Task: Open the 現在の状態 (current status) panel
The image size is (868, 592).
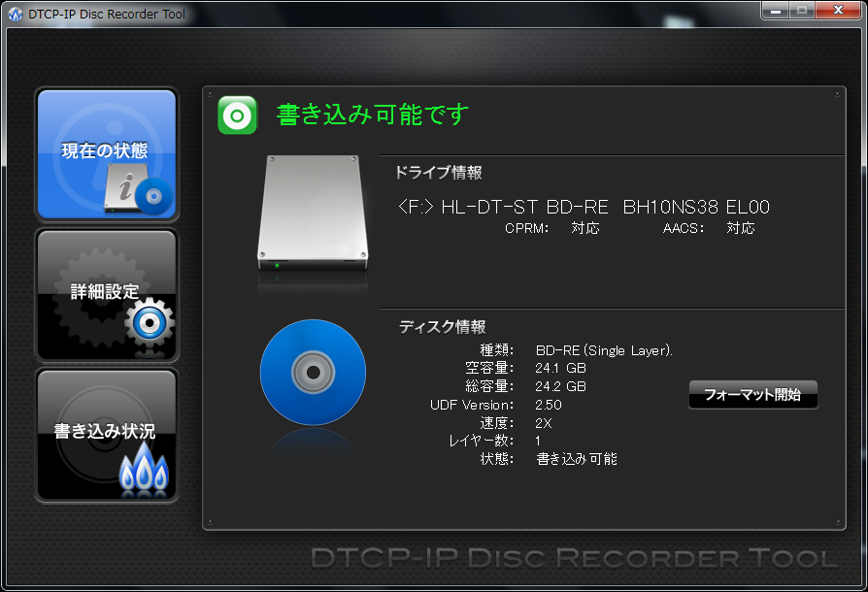Action: click(107, 154)
